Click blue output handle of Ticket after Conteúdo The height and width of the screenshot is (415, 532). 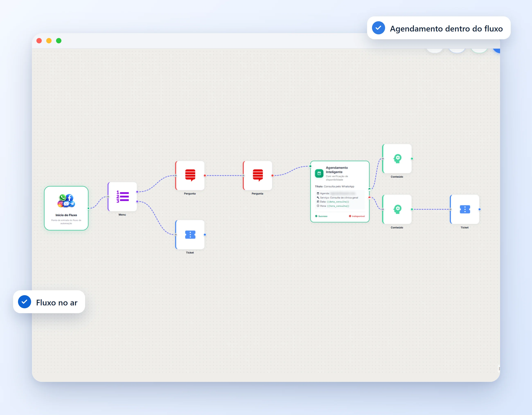pos(480,209)
